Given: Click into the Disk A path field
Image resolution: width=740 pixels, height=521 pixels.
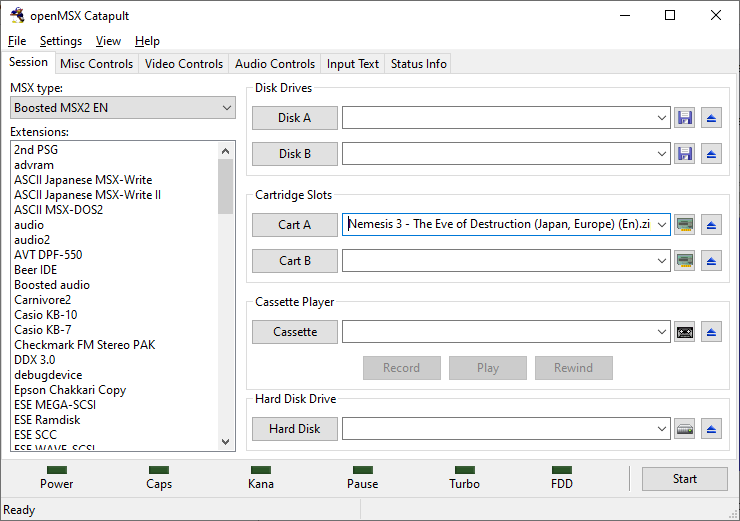Looking at the screenshot, I should coord(498,118).
